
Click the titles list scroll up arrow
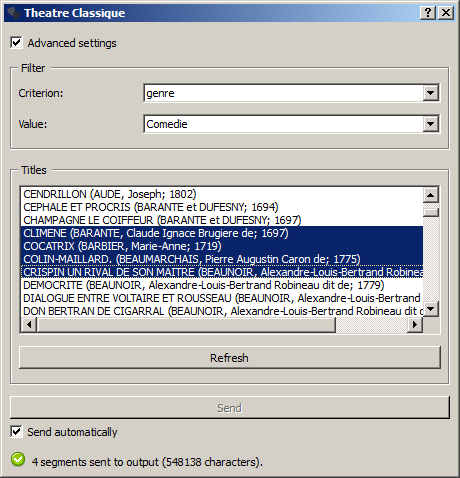point(431,195)
